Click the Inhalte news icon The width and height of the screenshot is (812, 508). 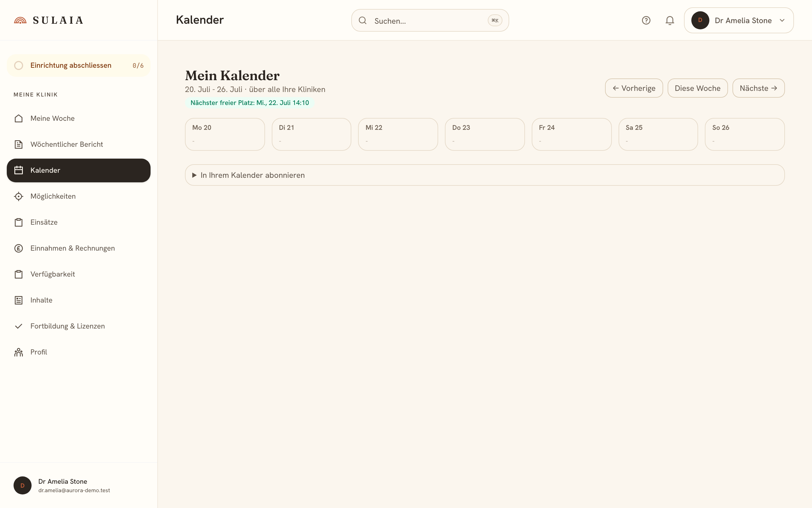pyautogui.click(x=19, y=300)
